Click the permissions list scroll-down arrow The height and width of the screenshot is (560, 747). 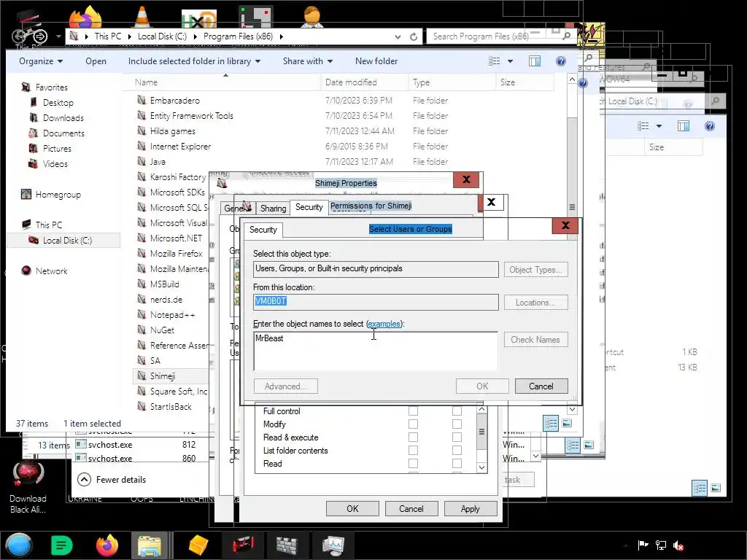(x=481, y=467)
